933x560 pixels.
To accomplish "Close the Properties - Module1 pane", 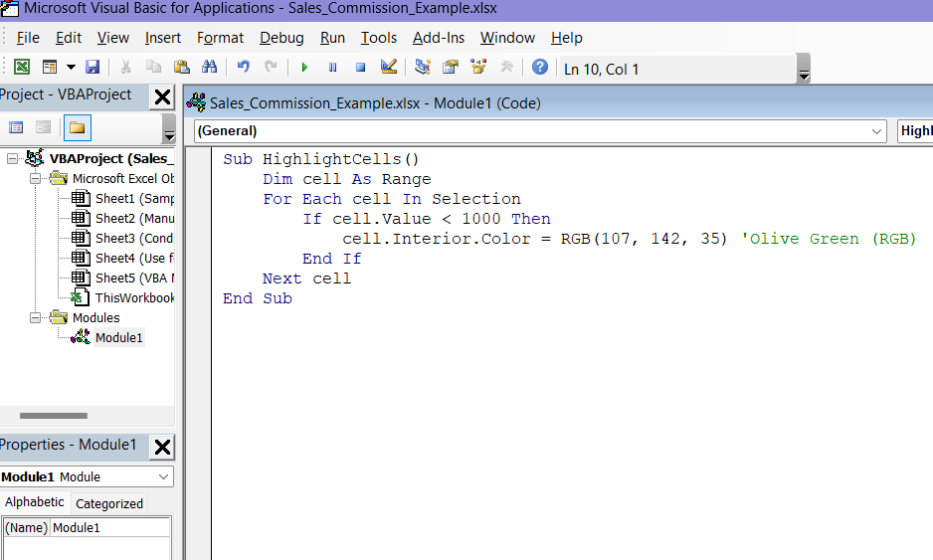I will [x=162, y=447].
